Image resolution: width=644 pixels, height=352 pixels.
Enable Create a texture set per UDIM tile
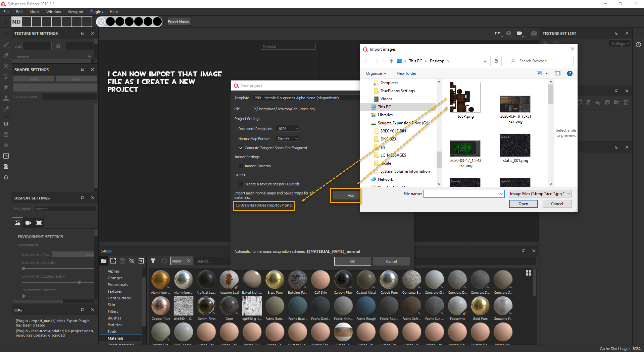click(x=241, y=184)
